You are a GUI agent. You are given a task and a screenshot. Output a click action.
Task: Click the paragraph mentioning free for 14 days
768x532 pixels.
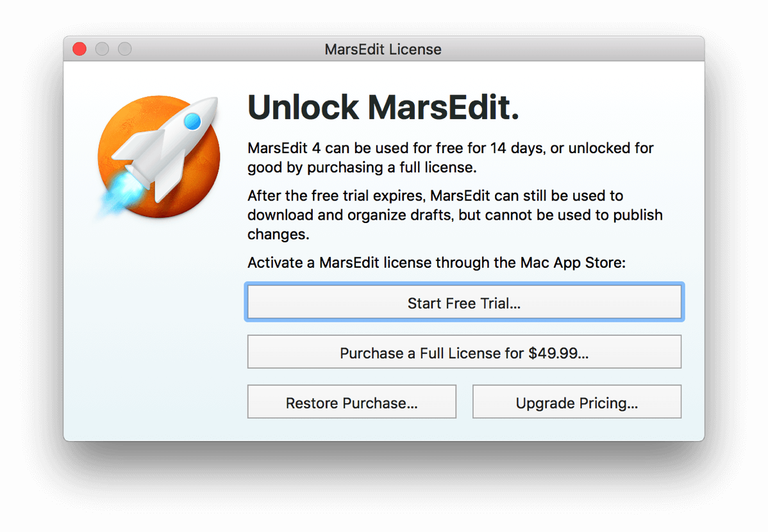[451, 158]
